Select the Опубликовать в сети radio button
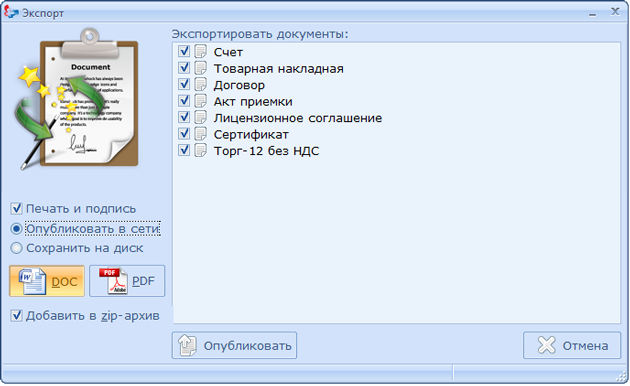Viewport: 630px width, 386px height. coord(16,229)
